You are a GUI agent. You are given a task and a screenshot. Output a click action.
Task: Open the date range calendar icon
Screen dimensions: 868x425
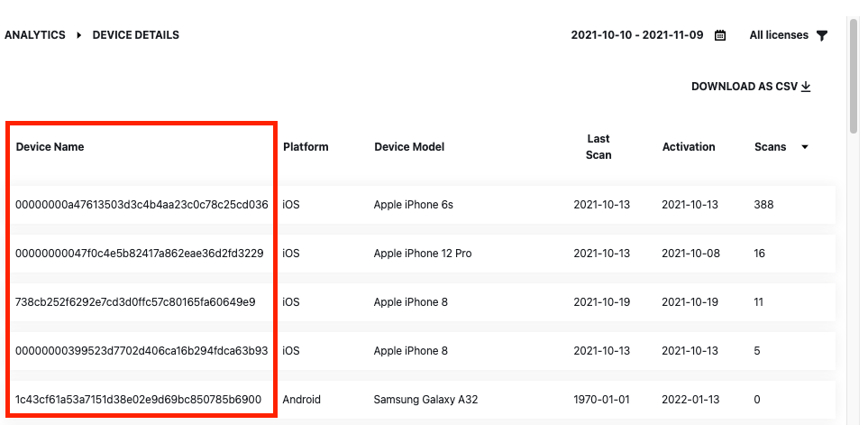click(x=719, y=35)
